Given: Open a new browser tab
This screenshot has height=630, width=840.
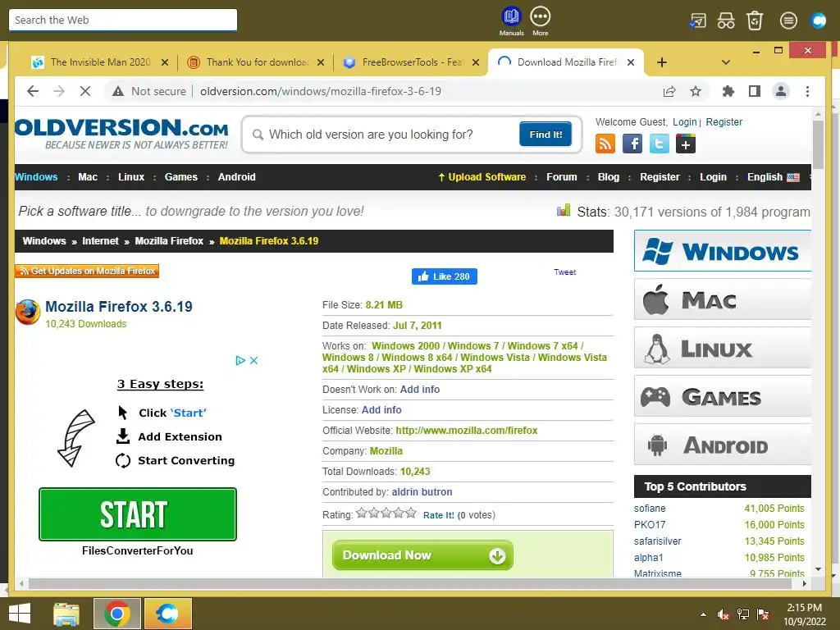Looking at the screenshot, I should pyautogui.click(x=662, y=62).
